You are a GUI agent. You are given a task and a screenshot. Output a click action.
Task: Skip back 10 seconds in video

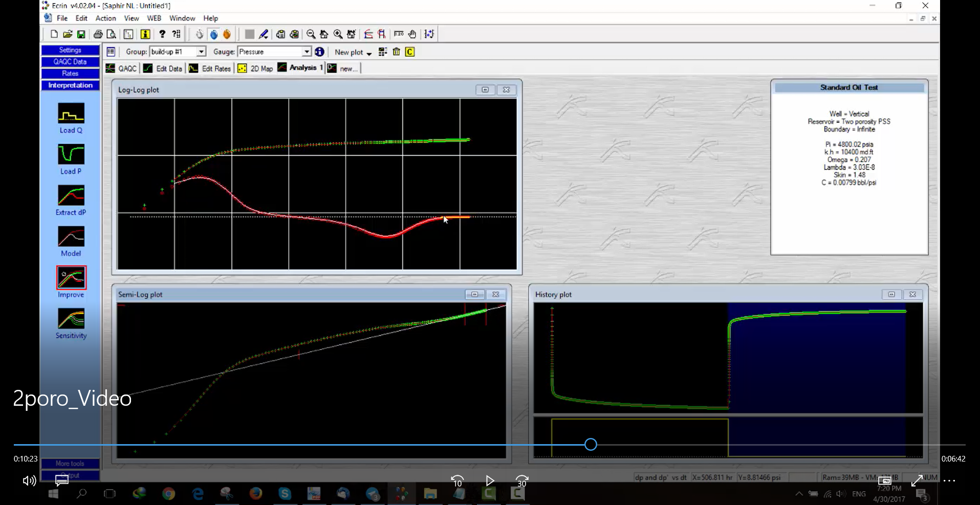[x=457, y=480]
